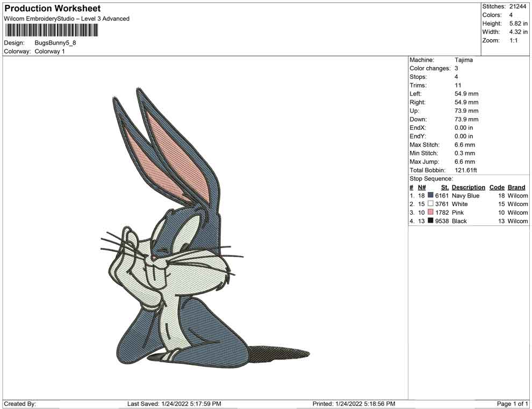Click the Zoom value '1:1'
532x409 pixels.
pos(514,40)
